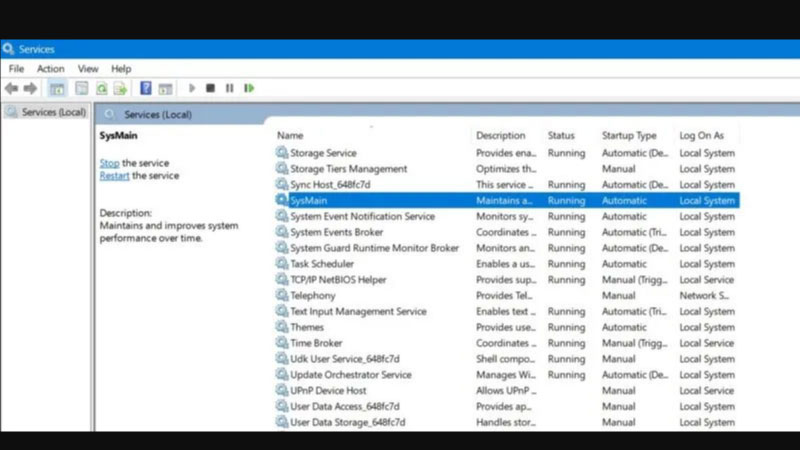
Task: Select the User Data Storage_648fc7d name
Action: click(347, 422)
